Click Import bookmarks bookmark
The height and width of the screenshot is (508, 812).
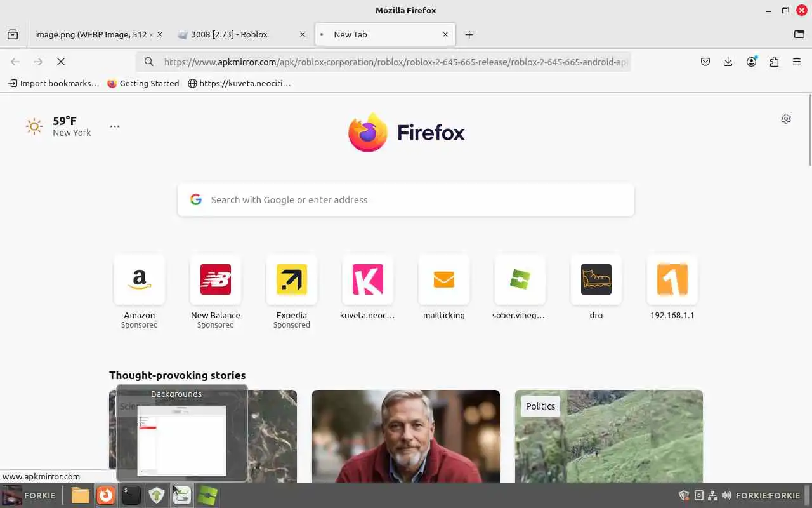point(53,83)
